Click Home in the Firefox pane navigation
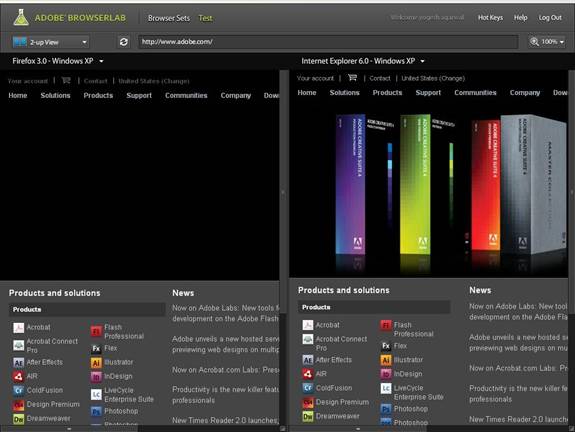This screenshot has height=432, width=575. [x=18, y=95]
